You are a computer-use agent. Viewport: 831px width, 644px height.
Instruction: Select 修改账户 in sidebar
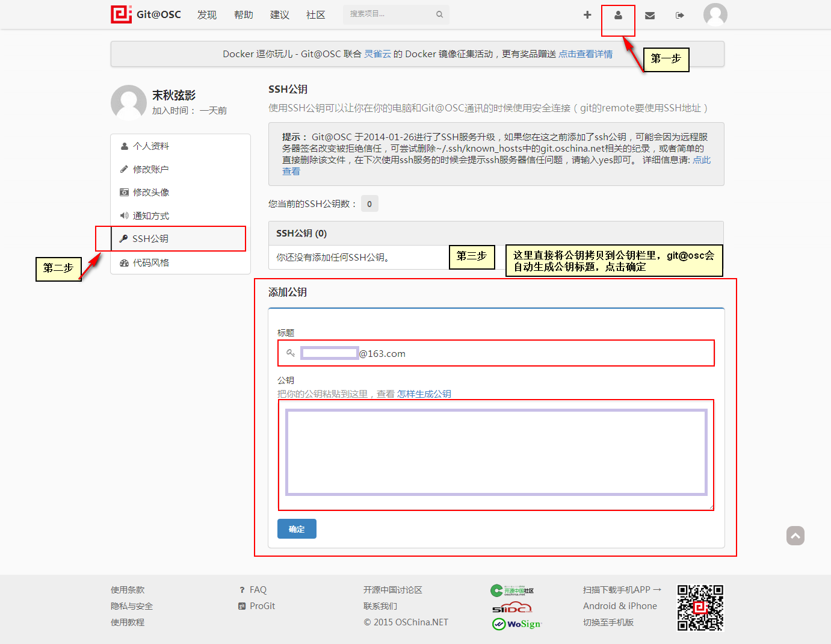pos(181,170)
